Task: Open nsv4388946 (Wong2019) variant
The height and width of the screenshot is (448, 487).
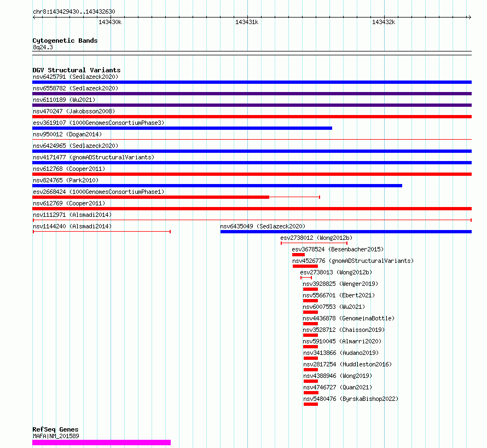Action: pos(338,376)
